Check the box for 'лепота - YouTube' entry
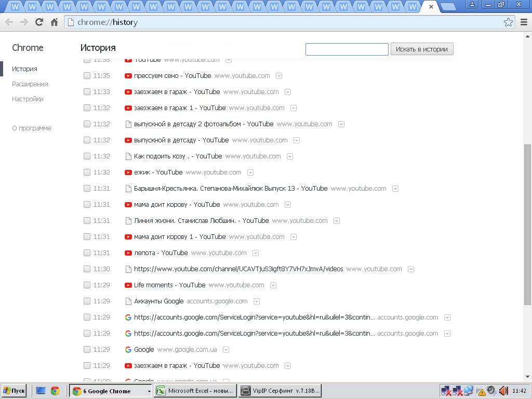 pyautogui.click(x=87, y=253)
